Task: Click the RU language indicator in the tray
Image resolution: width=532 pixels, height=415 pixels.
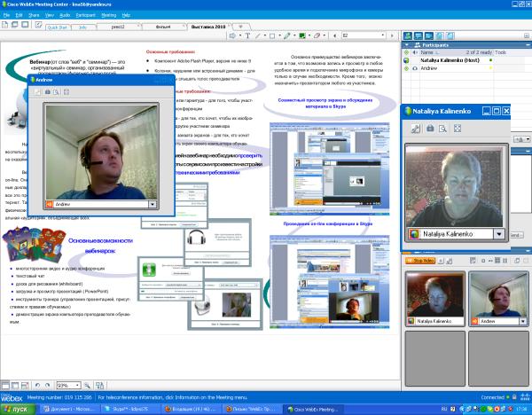Action: [x=444, y=409]
